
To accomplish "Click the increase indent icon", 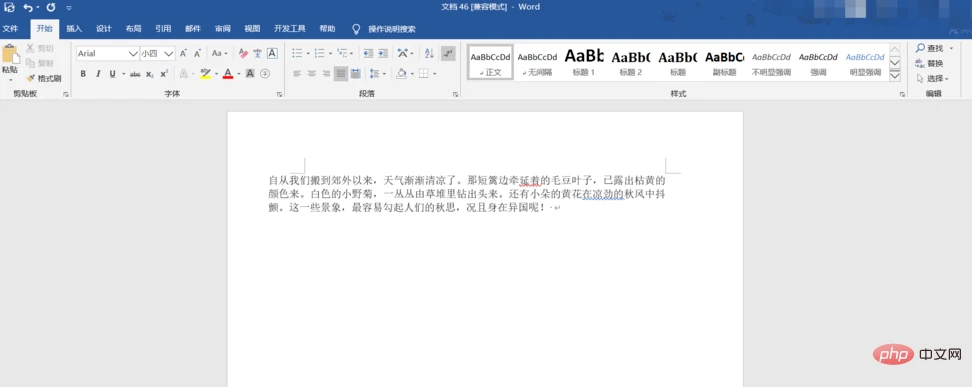I will coord(382,54).
